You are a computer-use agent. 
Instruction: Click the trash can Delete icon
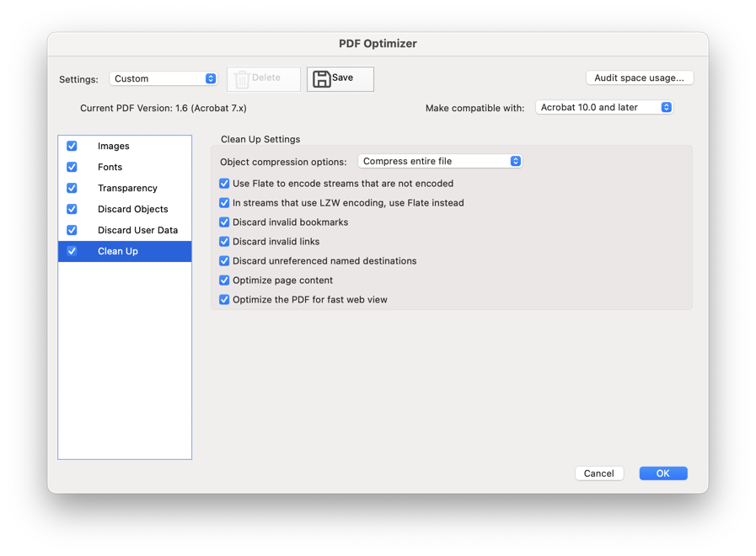point(242,79)
